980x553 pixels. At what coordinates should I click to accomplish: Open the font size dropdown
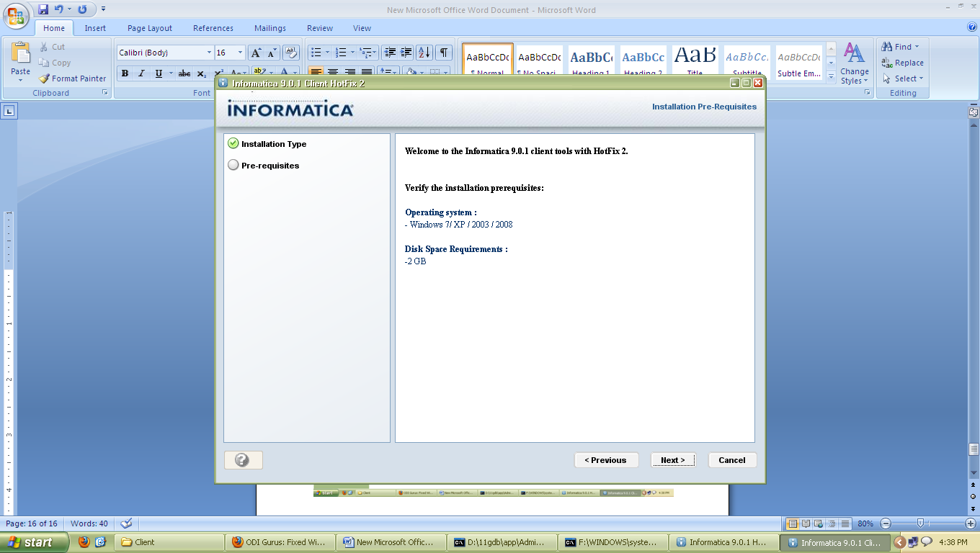241,53
